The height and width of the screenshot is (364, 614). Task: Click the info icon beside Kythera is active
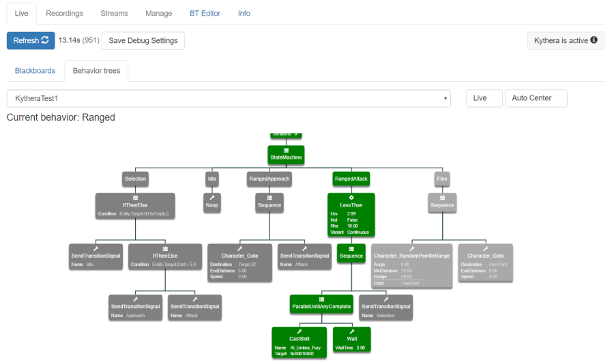[x=594, y=40]
